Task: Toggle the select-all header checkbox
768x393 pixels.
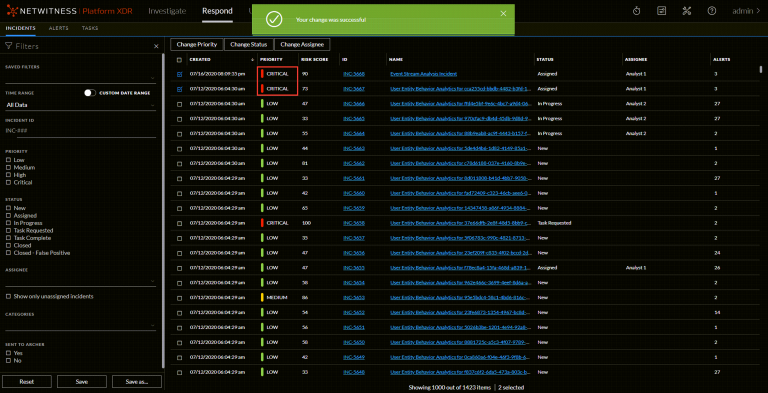Action: pos(179,60)
